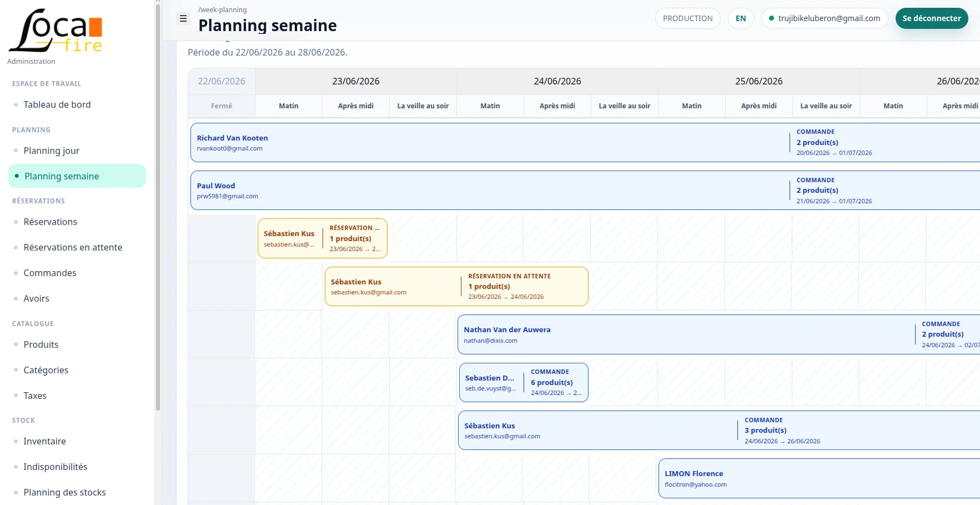
Task: Open Richard Van Kooten's order card
Action: tap(585, 143)
